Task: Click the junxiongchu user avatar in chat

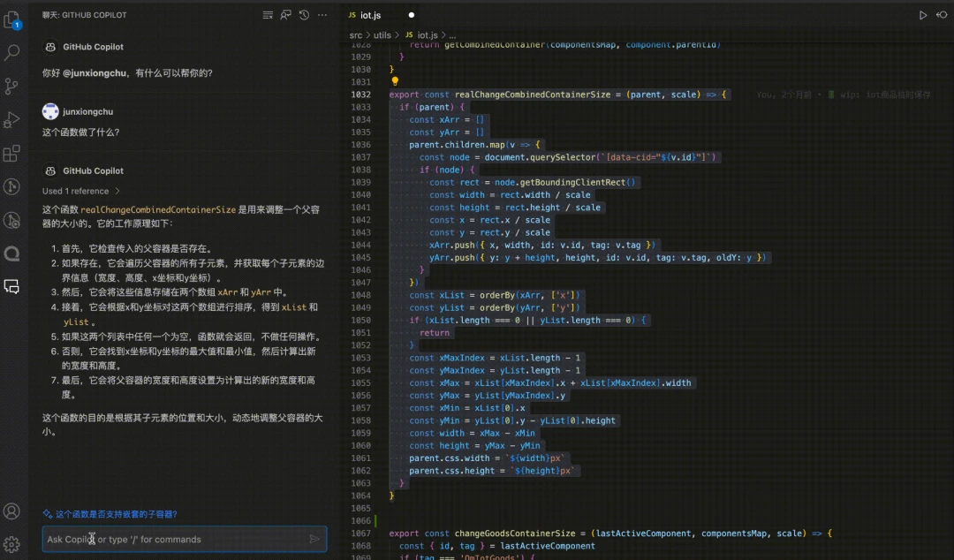Action: 50,111
